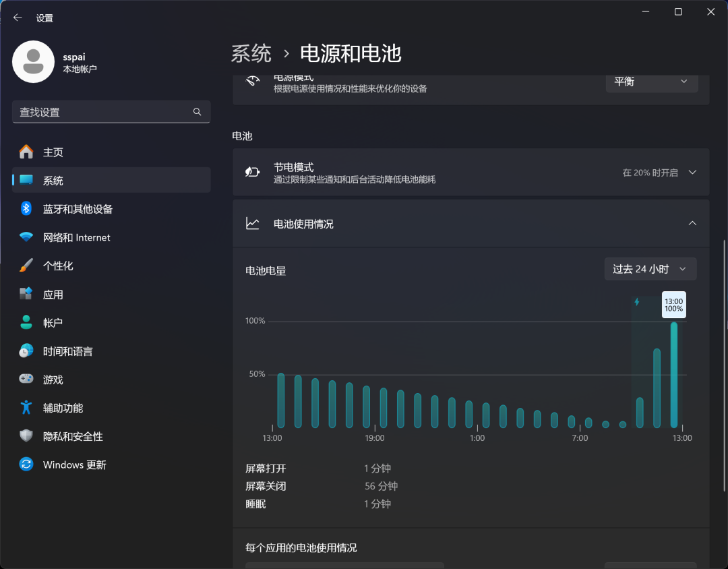
Task: Click the Accounts person icon
Action: pyautogui.click(x=26, y=322)
